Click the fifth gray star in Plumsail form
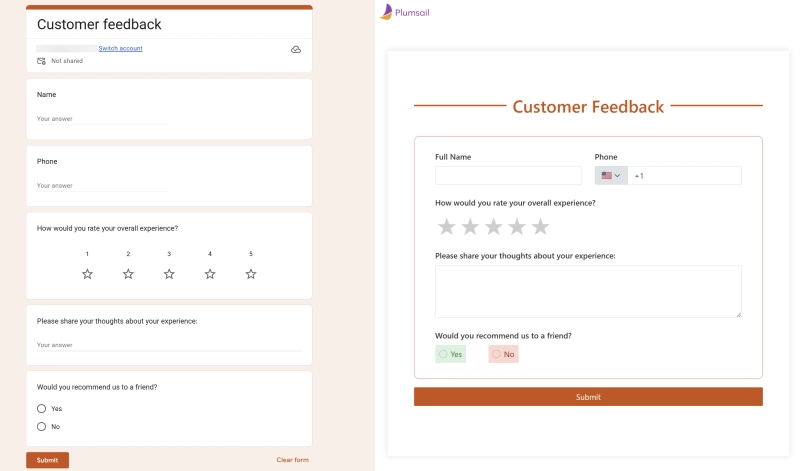 click(540, 227)
